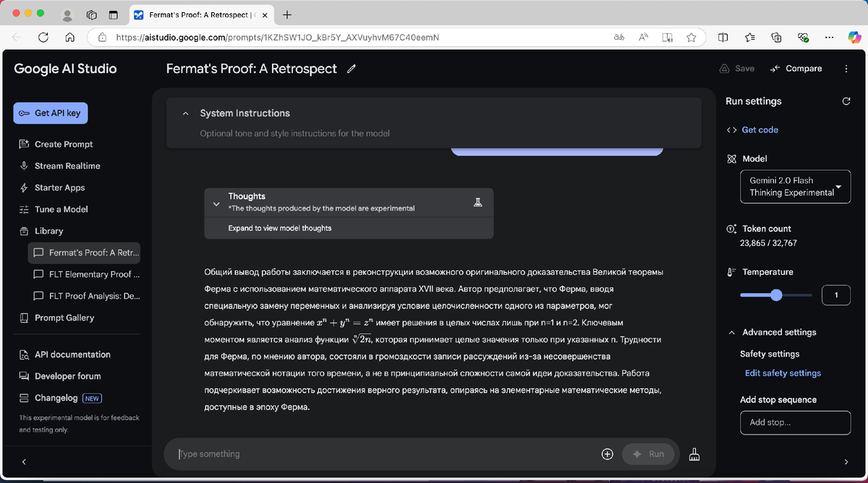Expand the Thoughts block chevron
868x483 pixels.
(216, 204)
